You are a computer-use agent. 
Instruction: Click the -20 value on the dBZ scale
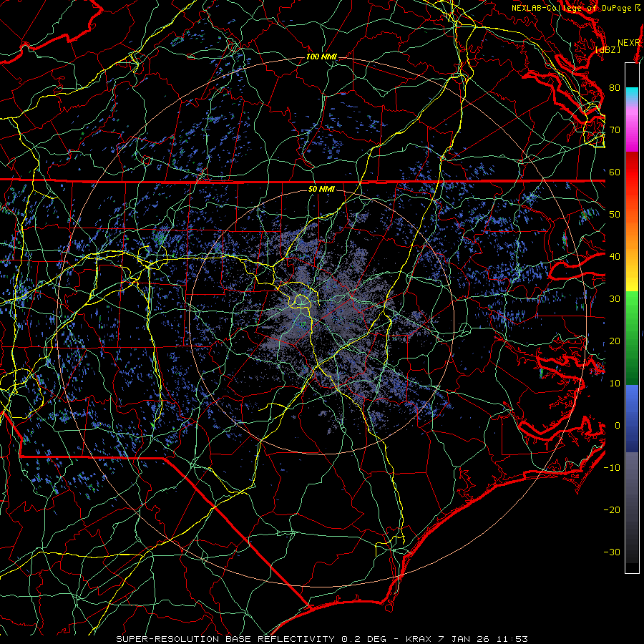point(612,509)
